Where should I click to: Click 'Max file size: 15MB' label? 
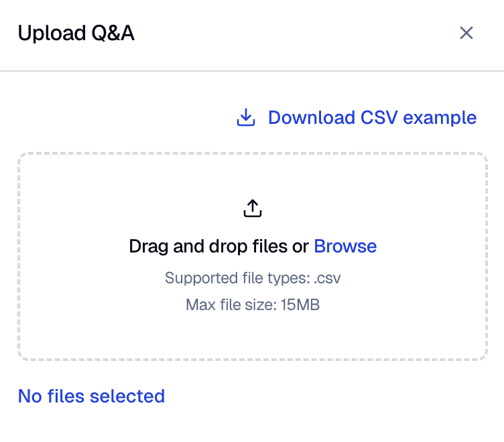[x=253, y=305]
